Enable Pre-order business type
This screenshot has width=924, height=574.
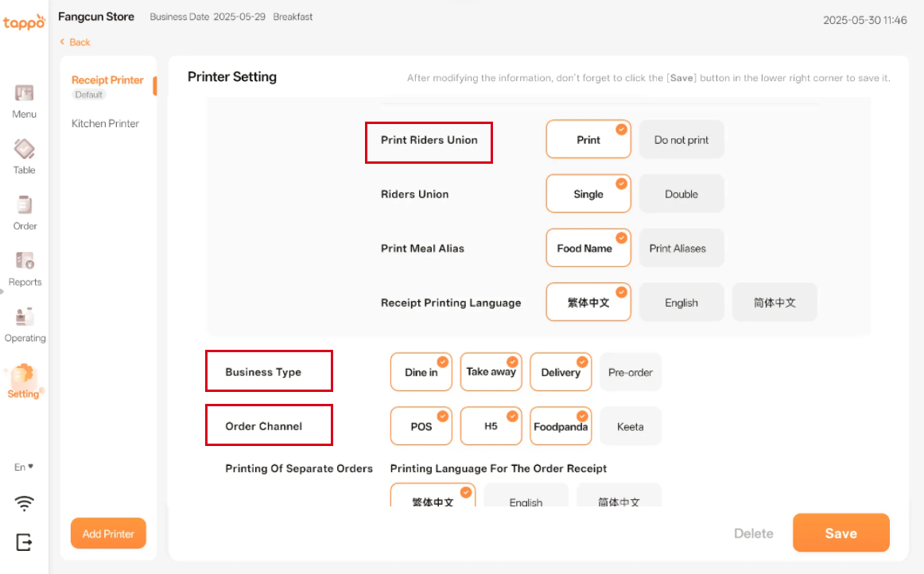coord(630,372)
